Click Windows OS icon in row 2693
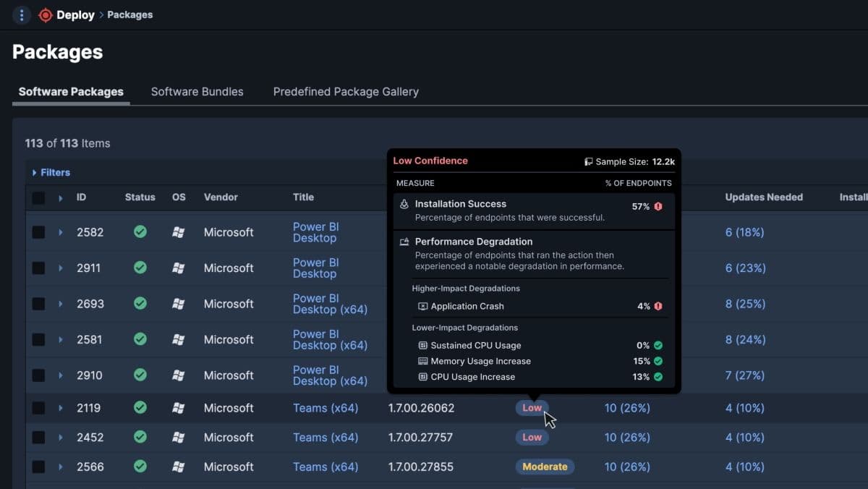This screenshot has width=868, height=489. click(x=178, y=304)
